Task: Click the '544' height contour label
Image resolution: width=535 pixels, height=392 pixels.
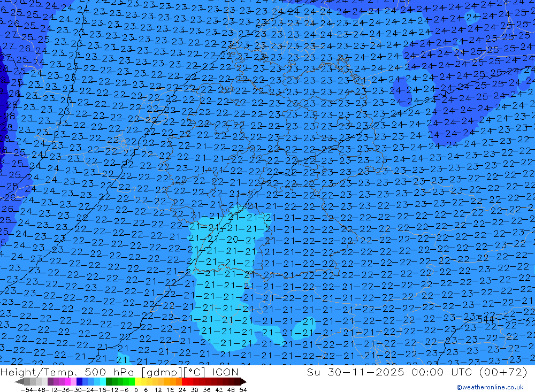Action: click(486, 320)
